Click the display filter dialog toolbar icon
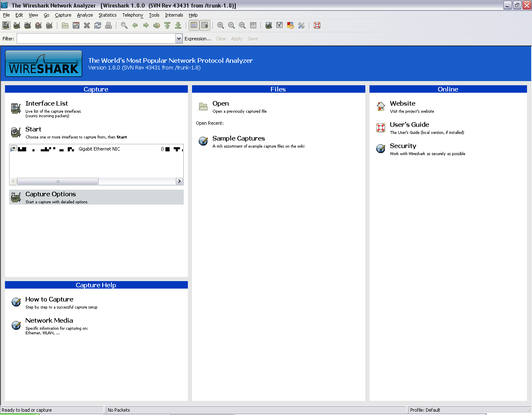 (279, 25)
